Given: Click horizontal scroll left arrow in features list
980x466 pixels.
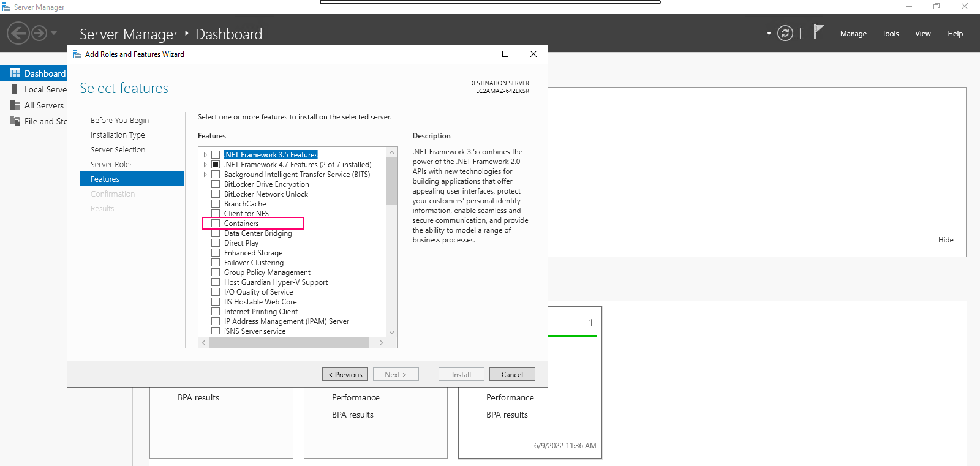Looking at the screenshot, I should point(204,343).
